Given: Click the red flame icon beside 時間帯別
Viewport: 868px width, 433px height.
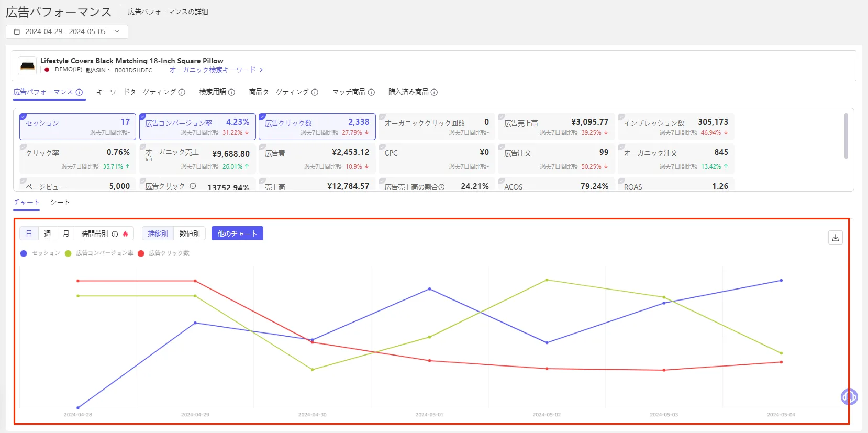Looking at the screenshot, I should [125, 234].
